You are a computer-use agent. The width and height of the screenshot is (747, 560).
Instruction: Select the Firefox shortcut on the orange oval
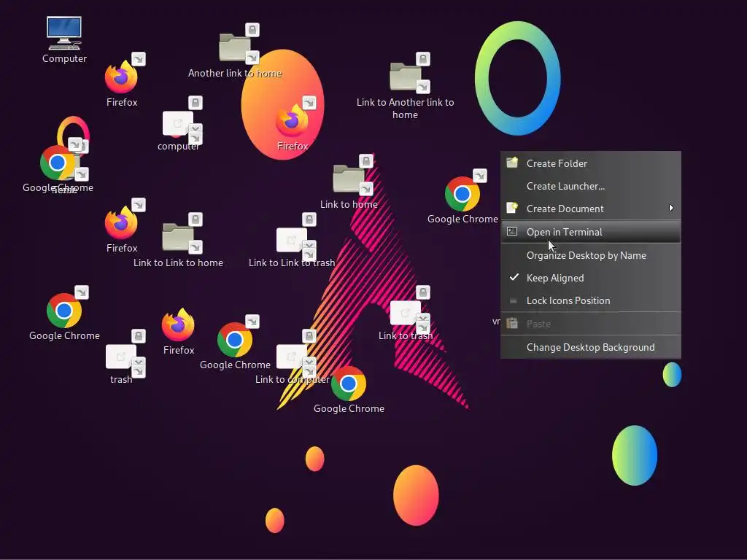point(292,120)
